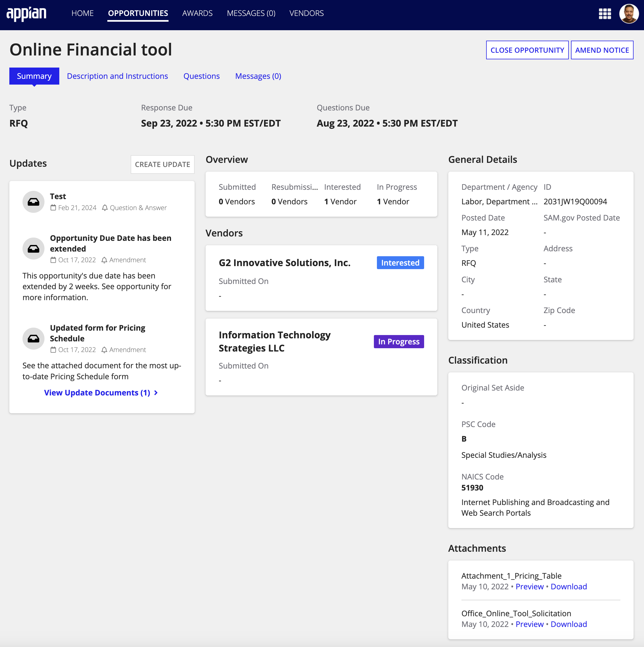The height and width of the screenshot is (647, 644).
Task: Open MESSAGES (0) in the top navigation
Action: click(x=251, y=13)
